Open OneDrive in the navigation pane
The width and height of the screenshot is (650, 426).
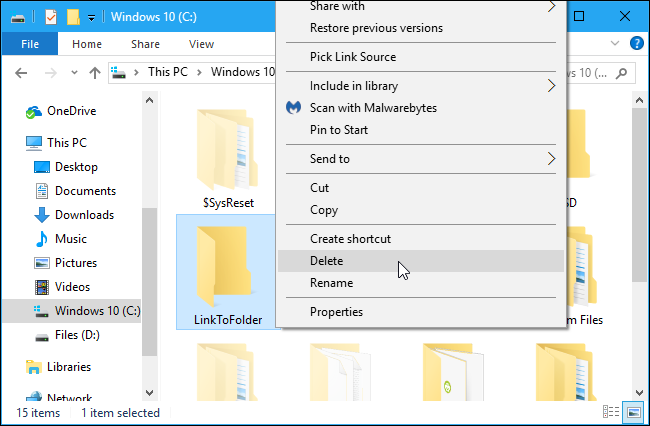[x=70, y=111]
